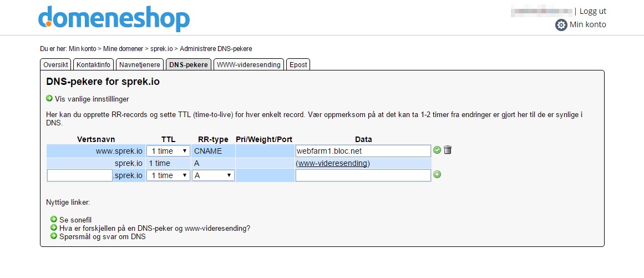Open the www-videresending link in Data column
The image size is (644, 278).
(x=333, y=163)
